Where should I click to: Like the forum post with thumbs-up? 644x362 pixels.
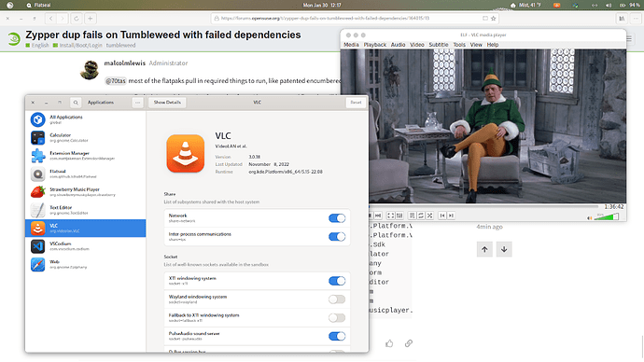[389, 343]
